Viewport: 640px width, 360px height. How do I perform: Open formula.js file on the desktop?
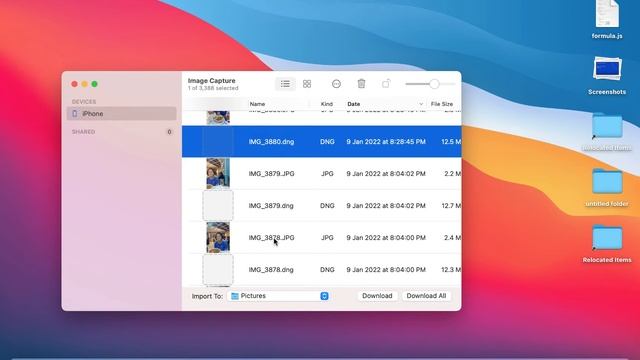coord(607,20)
